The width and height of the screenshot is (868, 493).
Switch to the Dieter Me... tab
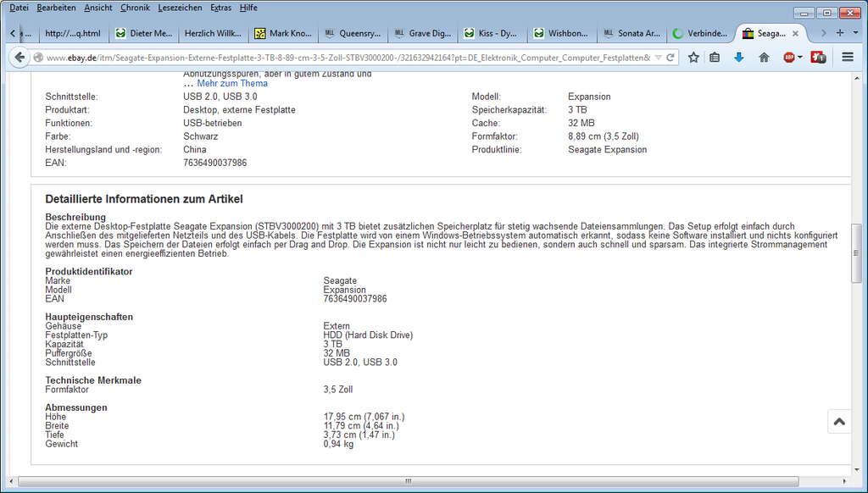tap(144, 34)
